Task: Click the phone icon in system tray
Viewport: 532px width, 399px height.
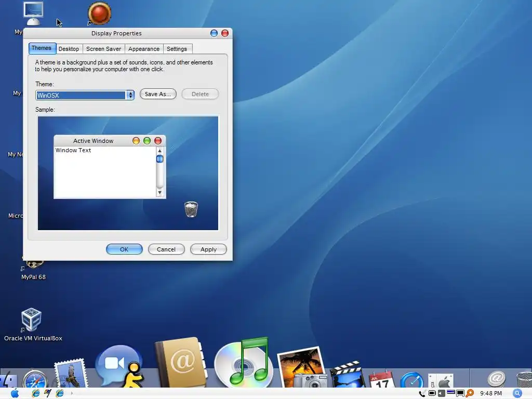Action: (422, 393)
